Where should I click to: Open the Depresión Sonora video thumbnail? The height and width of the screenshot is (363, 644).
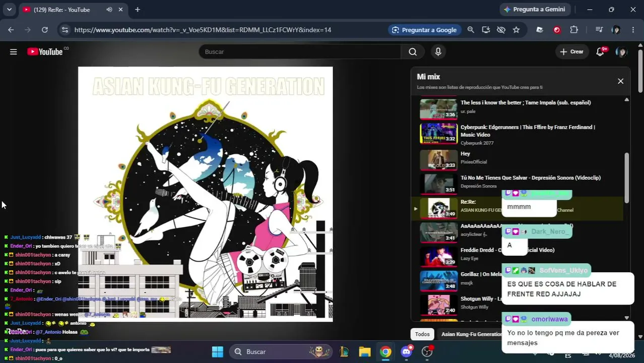coord(438,184)
